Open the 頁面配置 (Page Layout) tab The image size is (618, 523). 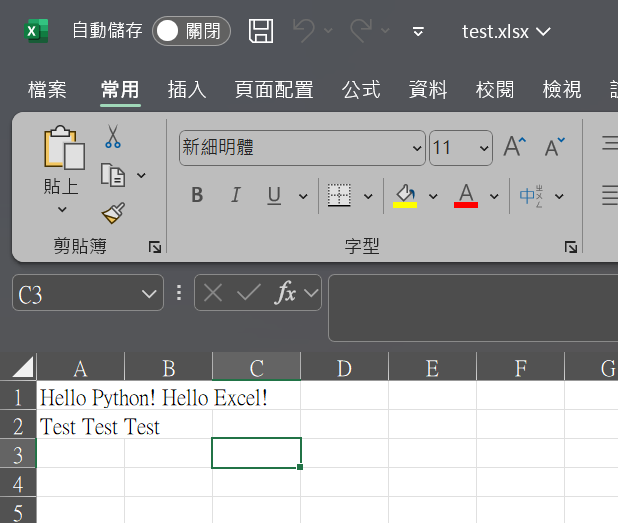[274, 89]
